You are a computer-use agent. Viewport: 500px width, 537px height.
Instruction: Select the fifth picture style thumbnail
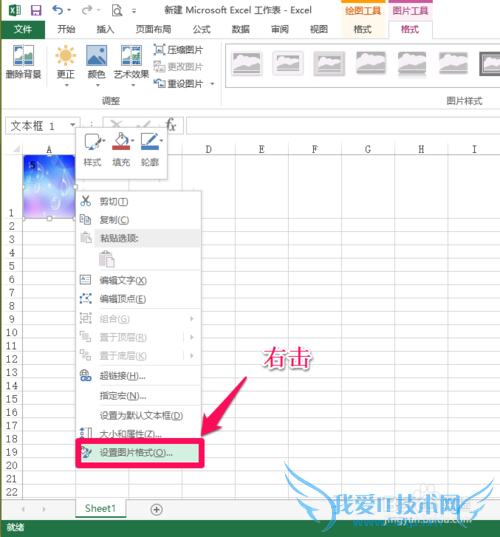[412, 63]
